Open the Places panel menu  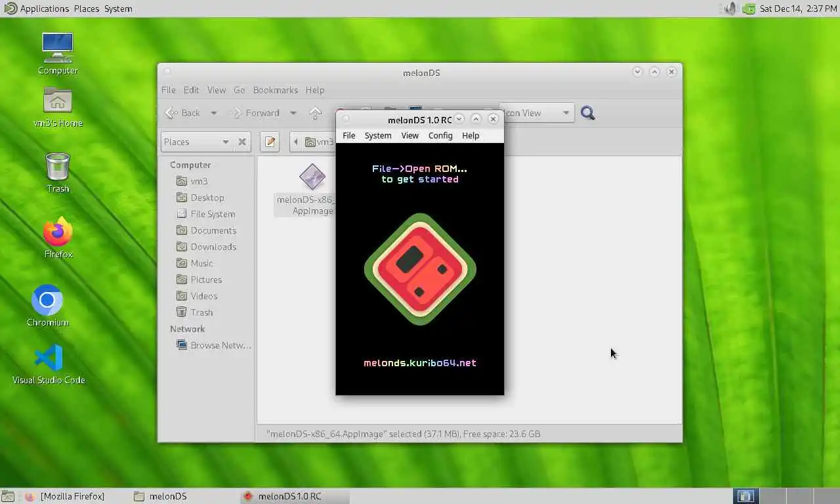pyautogui.click(x=86, y=9)
